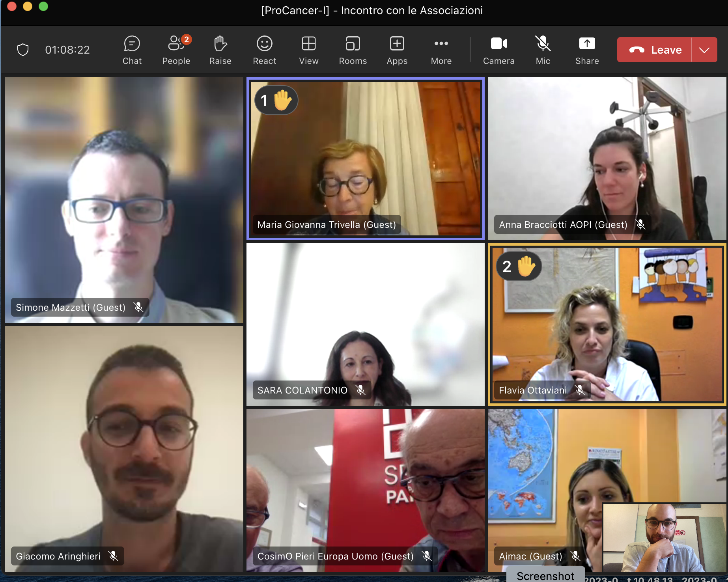Raise your hand with Raise button
The width and height of the screenshot is (728, 582).
220,50
